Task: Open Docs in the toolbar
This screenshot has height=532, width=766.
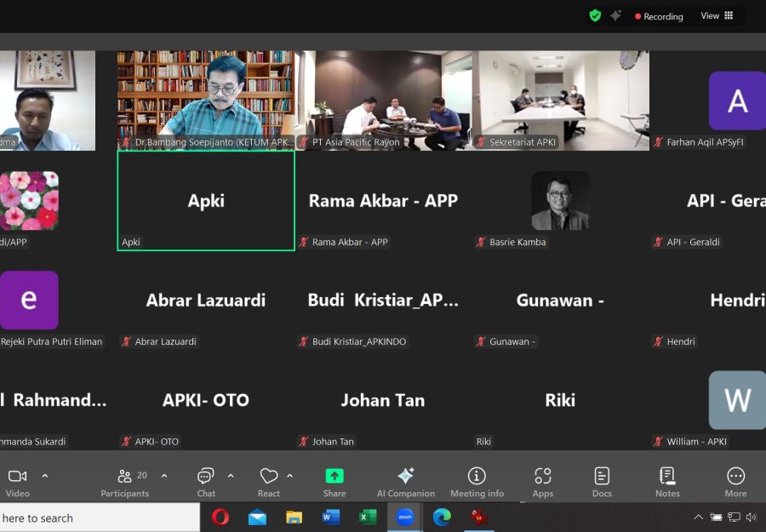Action: tap(602, 483)
